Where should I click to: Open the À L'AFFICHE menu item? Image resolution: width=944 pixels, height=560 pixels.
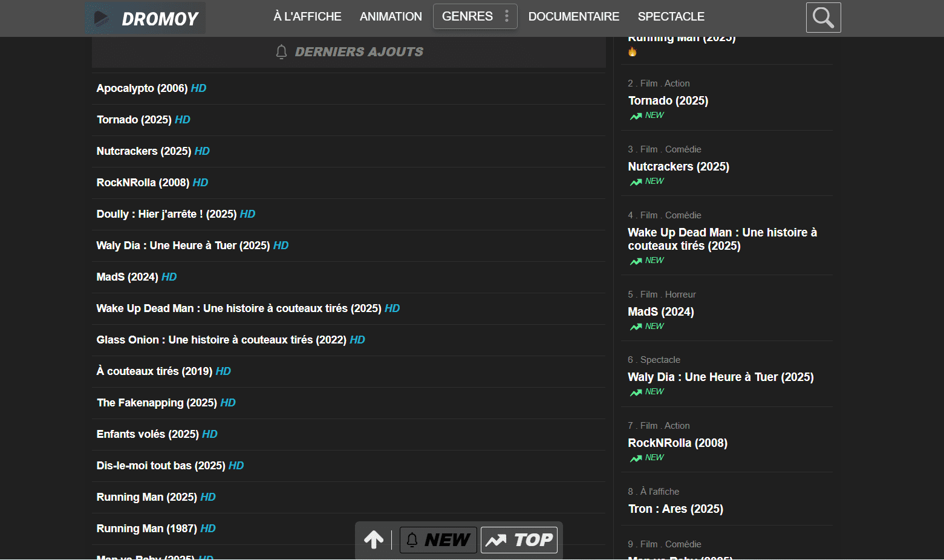(x=307, y=16)
